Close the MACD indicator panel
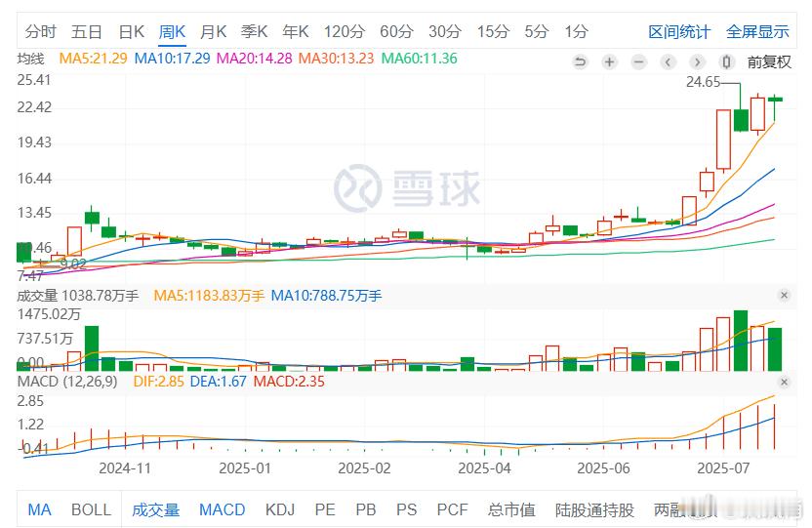 (x=784, y=382)
